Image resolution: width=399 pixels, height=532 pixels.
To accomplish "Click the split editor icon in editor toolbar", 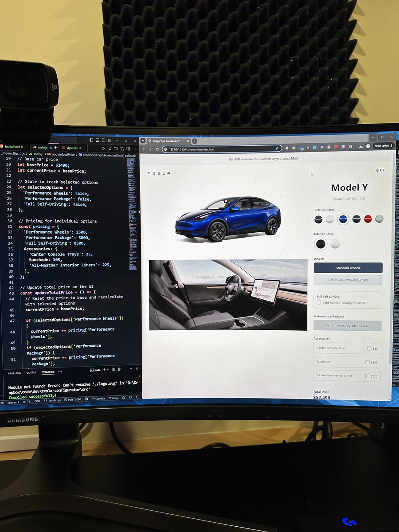I will click(128, 149).
